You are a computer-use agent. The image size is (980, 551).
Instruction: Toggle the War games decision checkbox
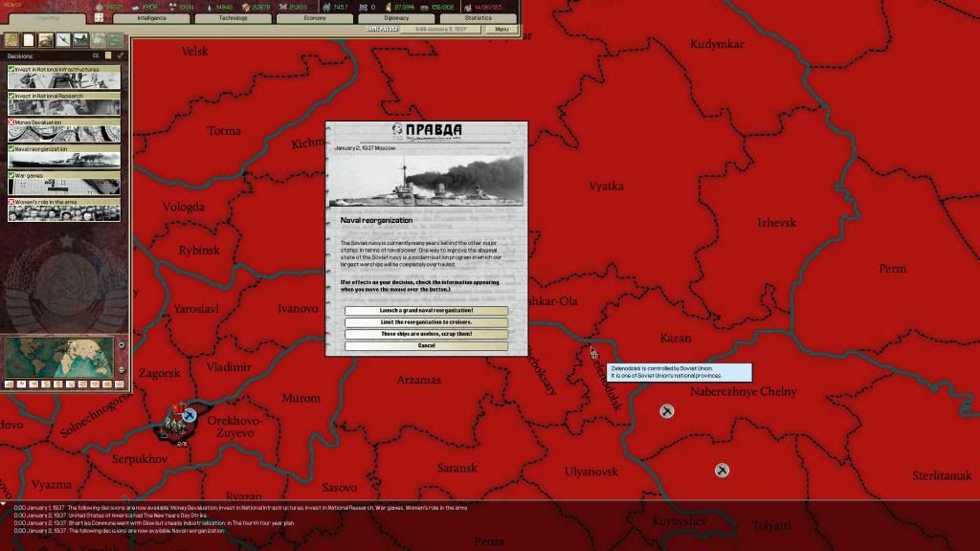coord(11,176)
